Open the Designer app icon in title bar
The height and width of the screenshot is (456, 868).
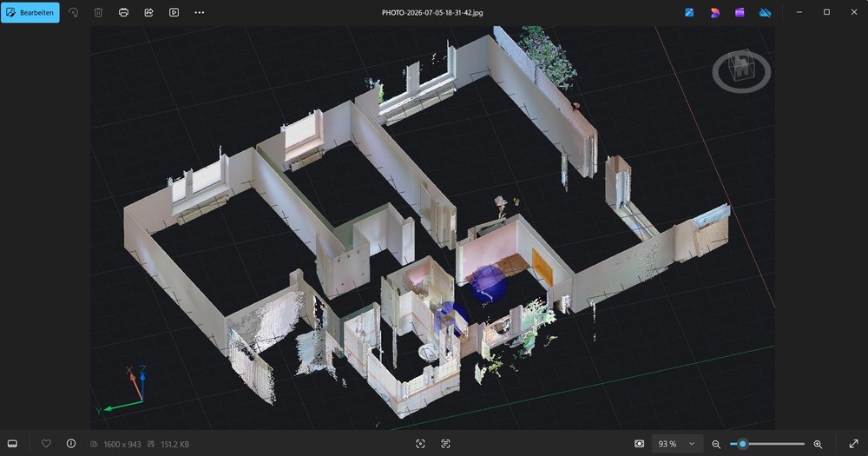pos(689,12)
